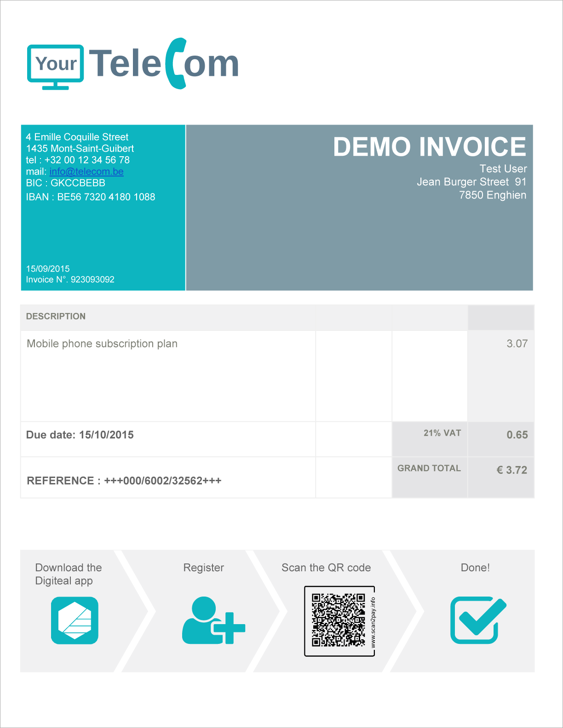The height and width of the screenshot is (728, 563).
Task: Click the "Scan the QR code" label
Action: click(326, 568)
